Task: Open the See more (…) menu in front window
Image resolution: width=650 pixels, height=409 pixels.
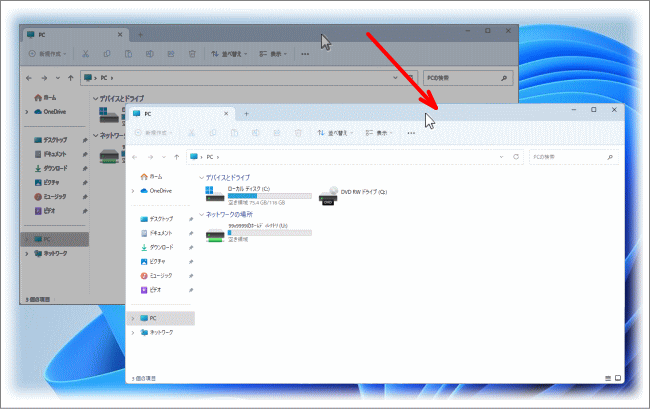Action: (411, 133)
